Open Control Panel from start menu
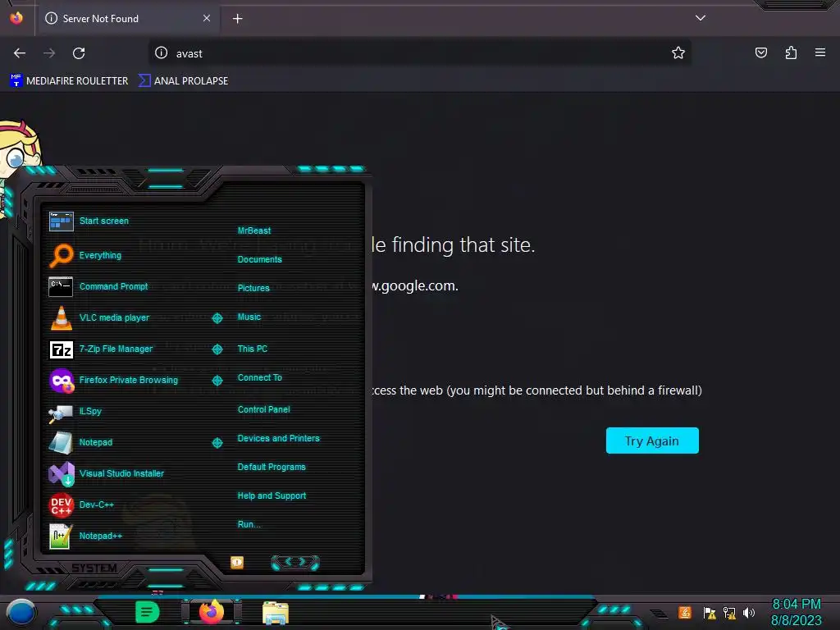Screen dimensions: 840x630 pyautogui.click(x=263, y=409)
